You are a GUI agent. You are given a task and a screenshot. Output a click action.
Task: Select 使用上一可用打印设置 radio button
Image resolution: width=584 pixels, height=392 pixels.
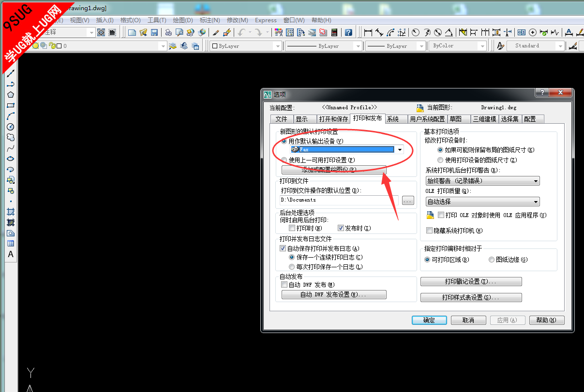point(284,160)
